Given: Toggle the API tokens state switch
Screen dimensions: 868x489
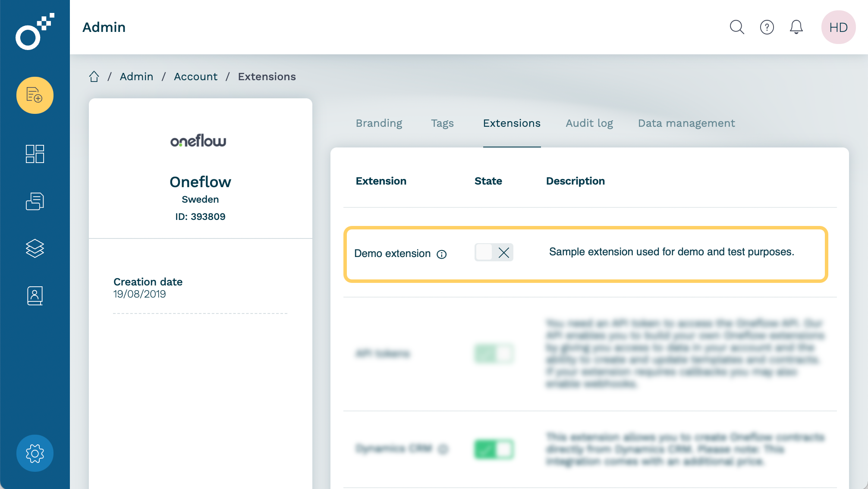Looking at the screenshot, I should [494, 354].
